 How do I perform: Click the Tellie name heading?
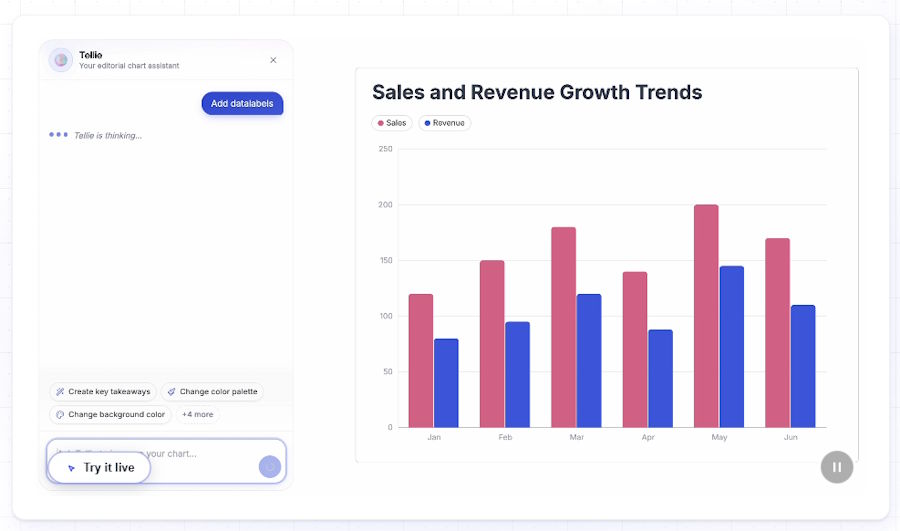click(91, 55)
